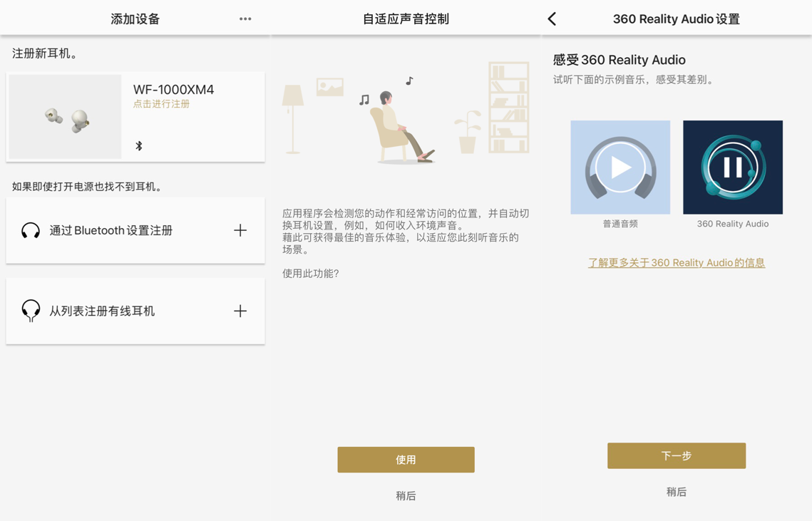Expand 从列表注册有线耳机 with plus icon
Viewport: 812px width, 521px height.
click(240, 311)
